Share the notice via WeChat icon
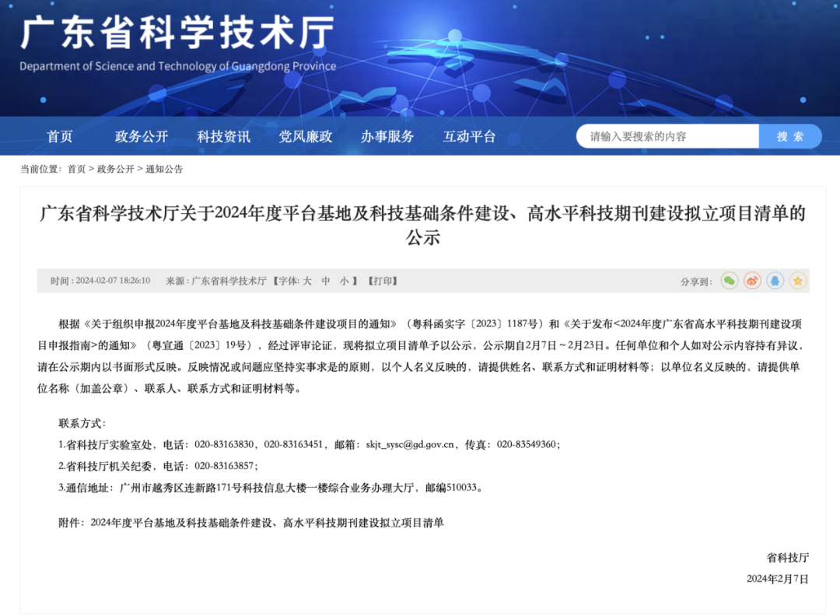The width and height of the screenshot is (840, 616). pyautogui.click(x=729, y=281)
